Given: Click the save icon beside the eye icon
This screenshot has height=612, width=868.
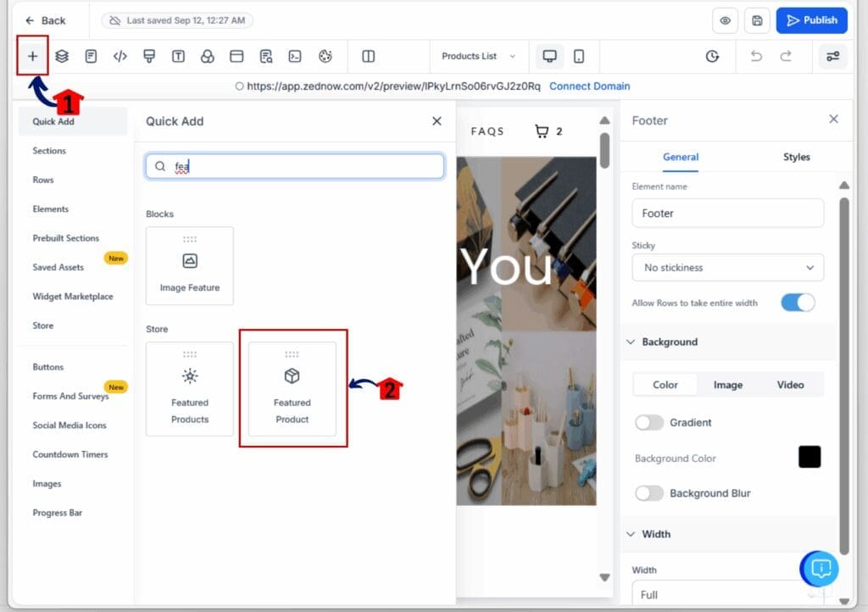Looking at the screenshot, I should pos(757,19).
